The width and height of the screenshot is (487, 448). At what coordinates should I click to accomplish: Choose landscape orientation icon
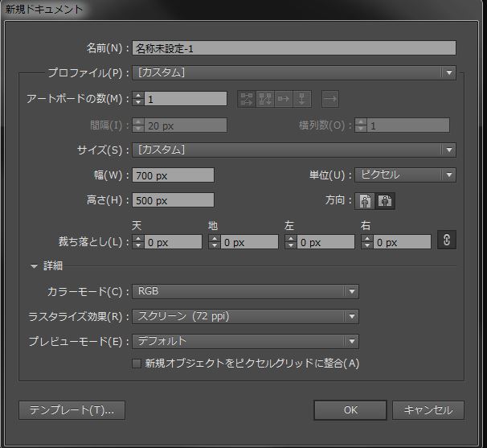click(x=385, y=201)
